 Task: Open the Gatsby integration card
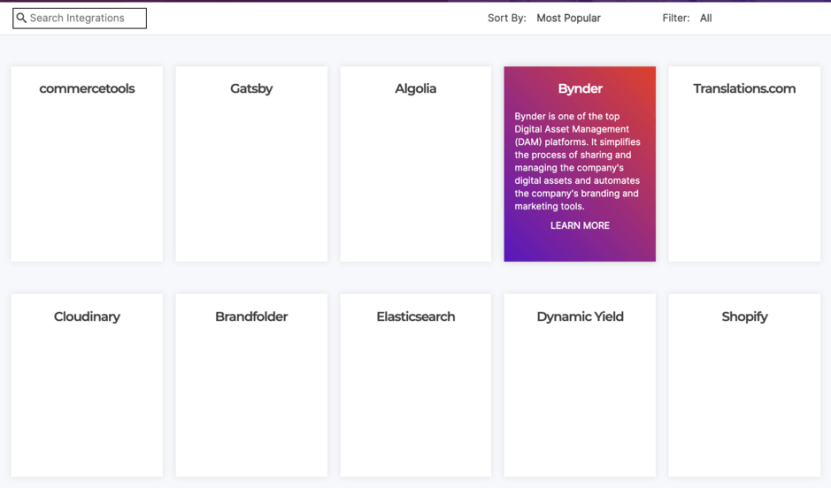click(x=251, y=164)
